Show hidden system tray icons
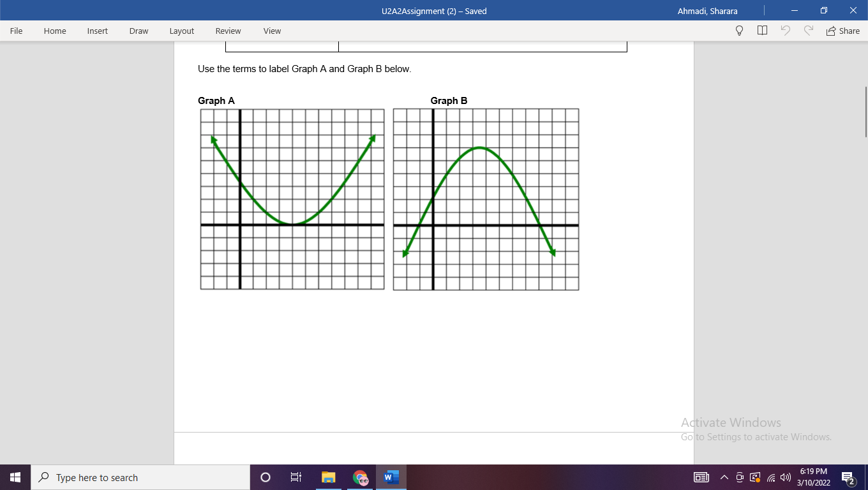Screen dimensions: 868x490 coord(724,477)
